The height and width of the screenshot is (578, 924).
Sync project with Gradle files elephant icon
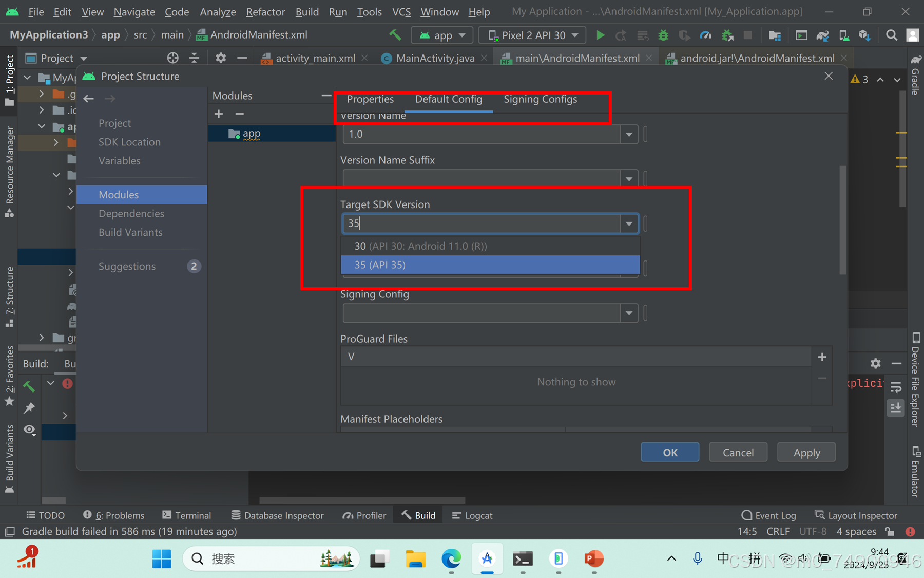click(822, 35)
